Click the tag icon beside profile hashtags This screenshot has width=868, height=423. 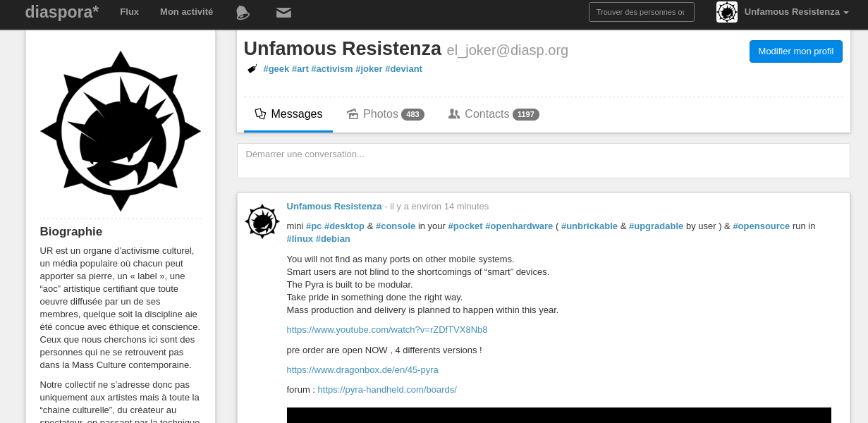tap(252, 68)
